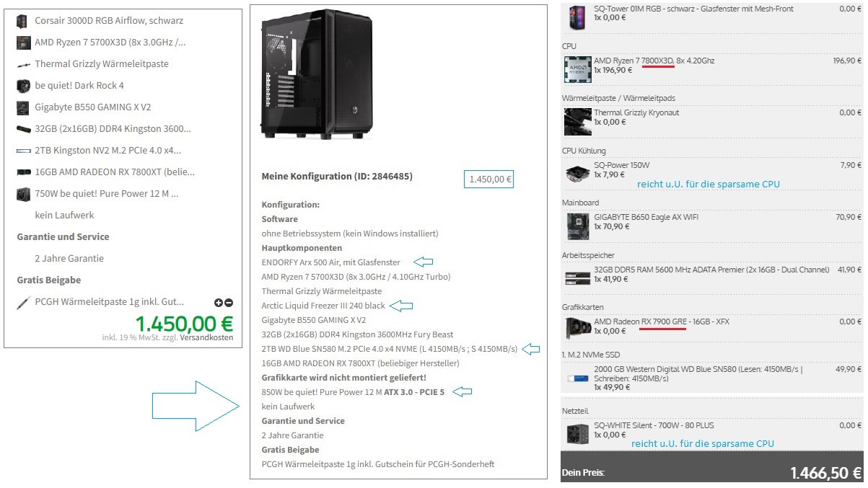Viewport: 868px width, 488px height.
Task: Click the minus icon beside PCGH Wärmeleitpaste
Action: (x=229, y=303)
